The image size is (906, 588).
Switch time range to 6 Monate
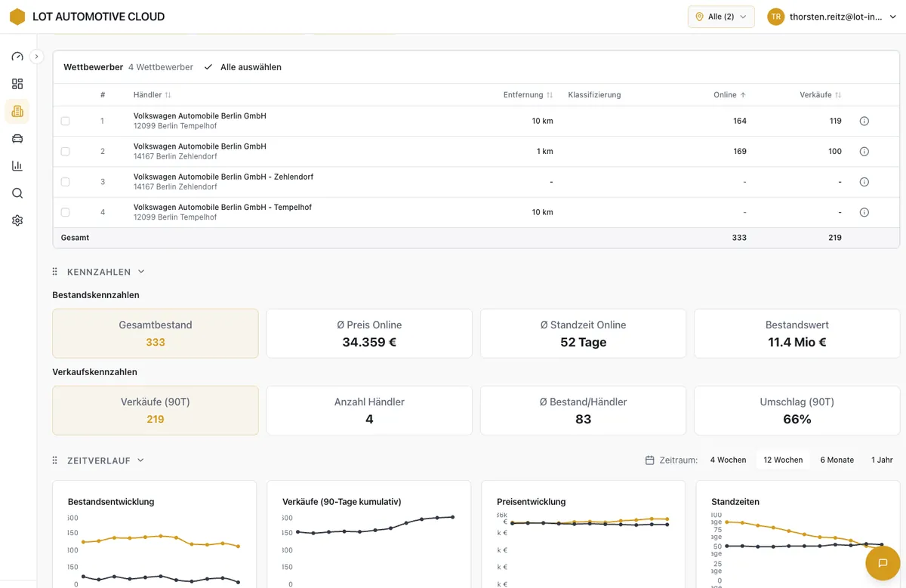[837, 460]
